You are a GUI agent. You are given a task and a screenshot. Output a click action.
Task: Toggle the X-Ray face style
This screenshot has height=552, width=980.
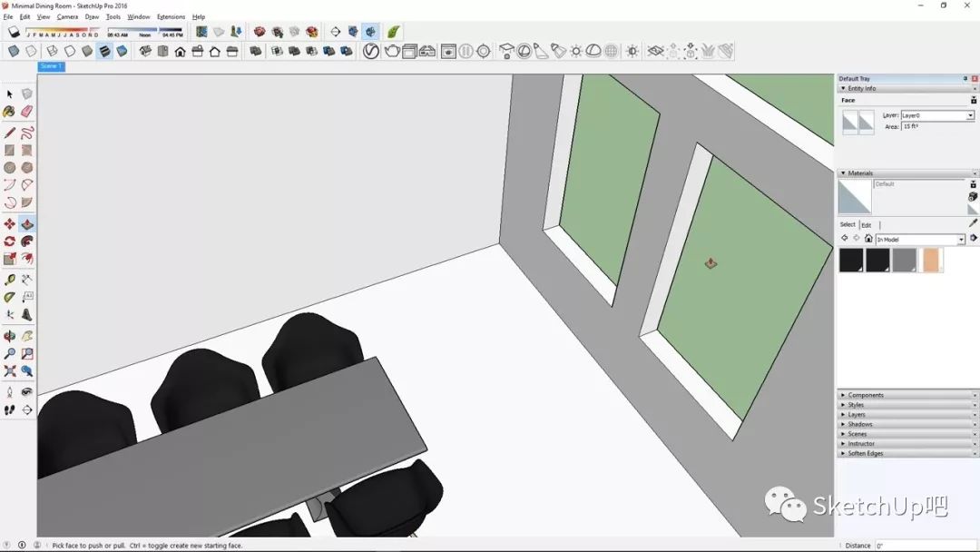[14, 52]
